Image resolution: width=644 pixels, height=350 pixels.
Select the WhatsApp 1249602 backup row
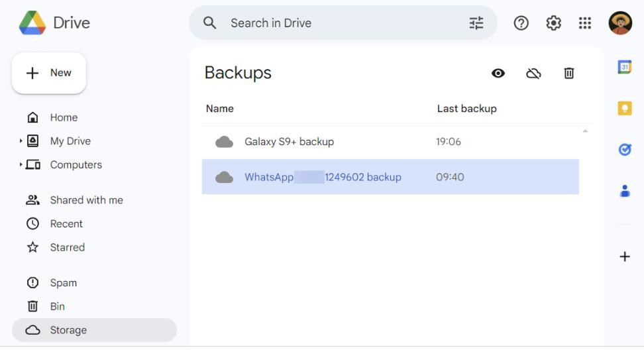[x=390, y=177]
